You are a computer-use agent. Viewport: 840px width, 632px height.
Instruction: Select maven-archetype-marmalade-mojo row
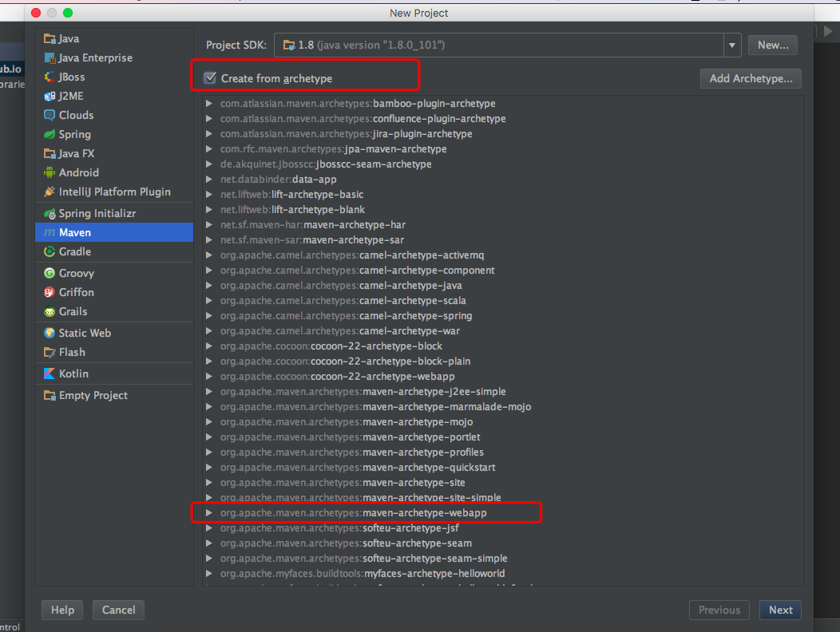tap(502, 407)
